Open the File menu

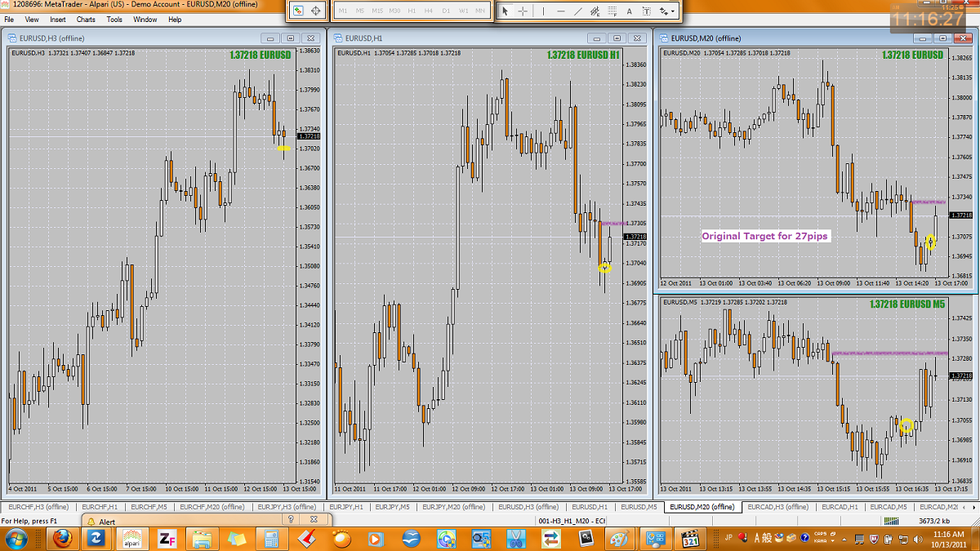coord(10,19)
